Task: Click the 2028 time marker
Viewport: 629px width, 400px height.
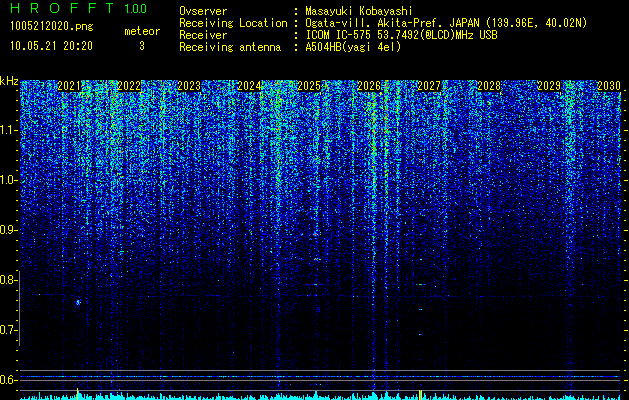Action: click(x=489, y=86)
